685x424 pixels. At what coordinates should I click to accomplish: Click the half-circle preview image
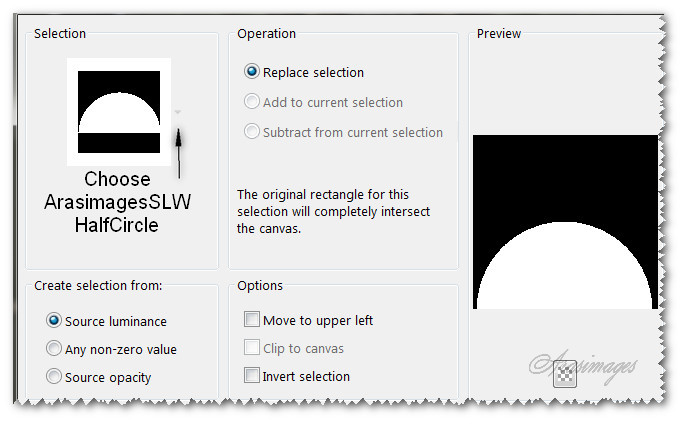tap(565, 222)
